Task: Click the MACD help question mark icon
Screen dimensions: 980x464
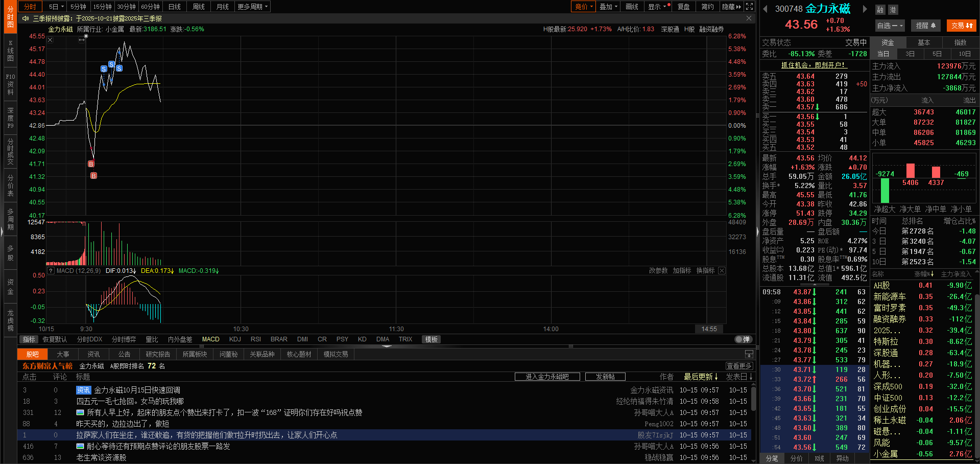Action: tap(51, 271)
